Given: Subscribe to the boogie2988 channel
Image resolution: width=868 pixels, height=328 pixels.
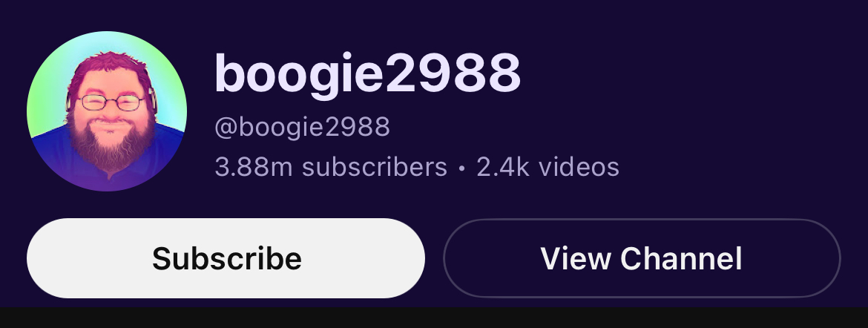Looking at the screenshot, I should point(226,258).
